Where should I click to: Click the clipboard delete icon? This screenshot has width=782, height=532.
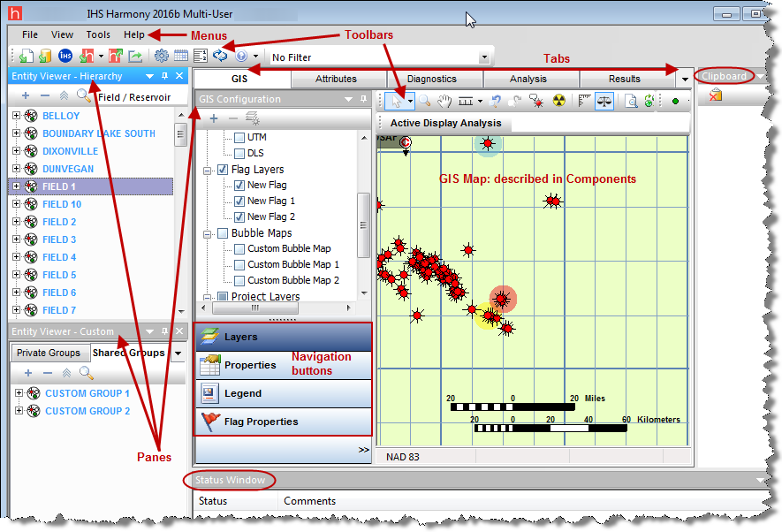click(716, 95)
